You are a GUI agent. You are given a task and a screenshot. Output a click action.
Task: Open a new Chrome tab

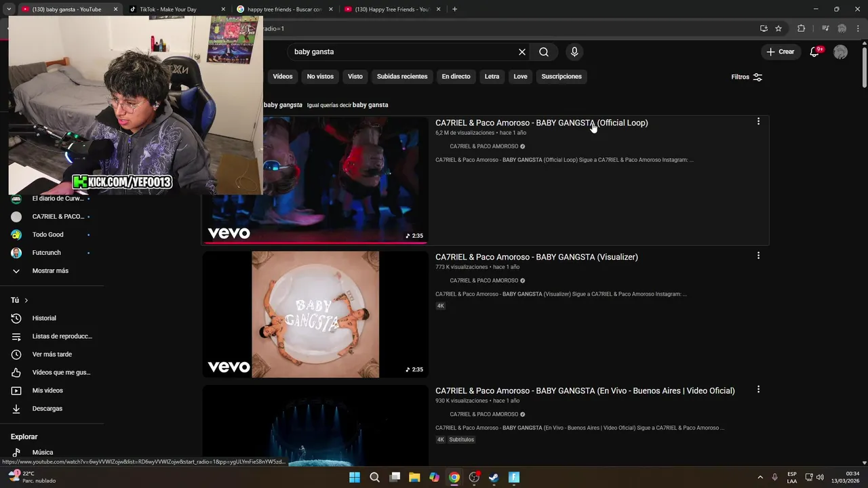coord(454,9)
